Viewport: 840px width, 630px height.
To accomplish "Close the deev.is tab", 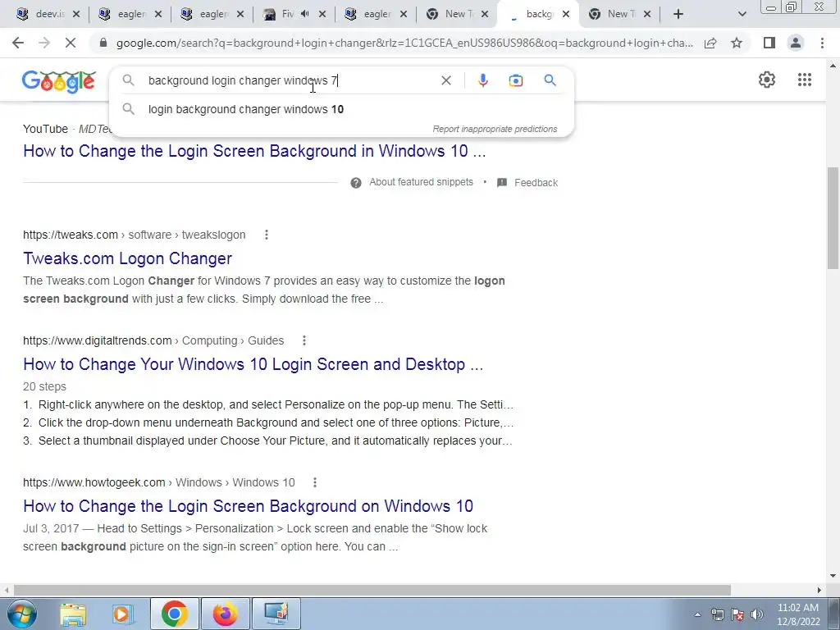I will (76, 14).
